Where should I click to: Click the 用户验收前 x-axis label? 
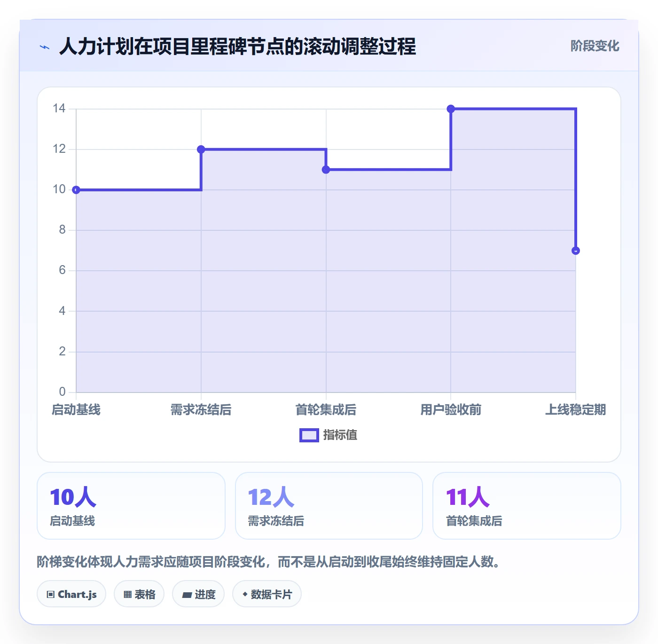pos(451,410)
